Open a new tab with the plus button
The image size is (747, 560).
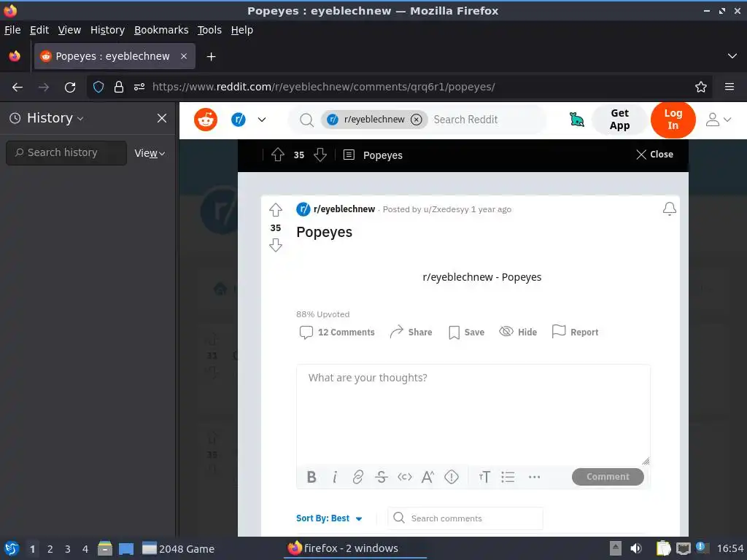(211, 57)
